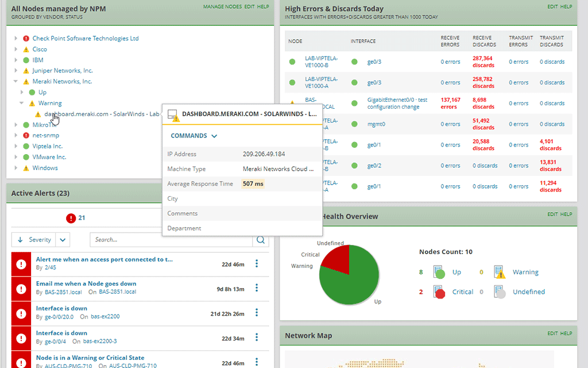Click the Critical nodes status icon
Image resolution: width=588 pixels, height=368 pixels.
click(x=439, y=292)
